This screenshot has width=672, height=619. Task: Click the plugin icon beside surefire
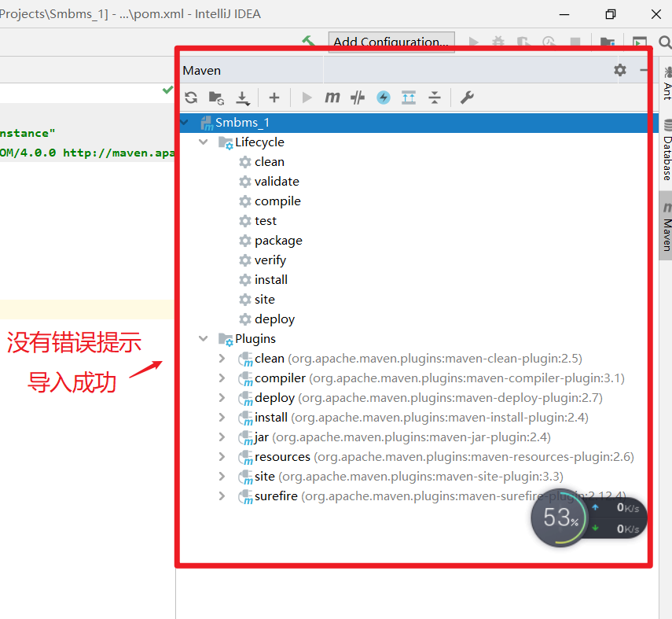coord(245,497)
